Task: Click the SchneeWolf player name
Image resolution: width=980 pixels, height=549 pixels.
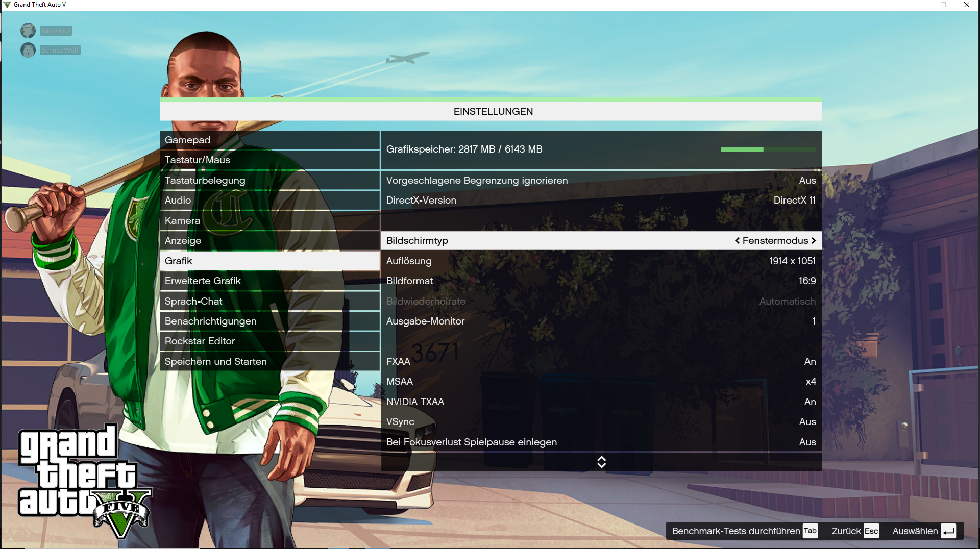Action: pos(60,50)
